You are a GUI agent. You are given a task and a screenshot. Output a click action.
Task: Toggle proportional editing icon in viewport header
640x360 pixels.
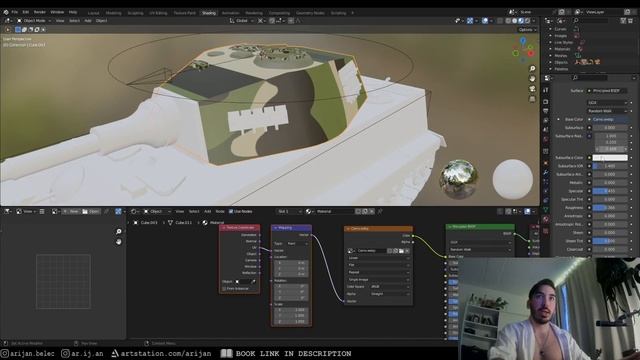click(x=291, y=20)
